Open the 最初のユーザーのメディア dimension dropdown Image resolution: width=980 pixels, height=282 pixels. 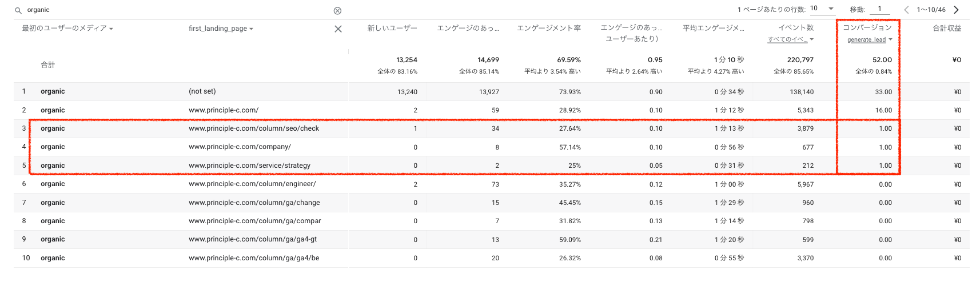pyautogui.click(x=67, y=29)
